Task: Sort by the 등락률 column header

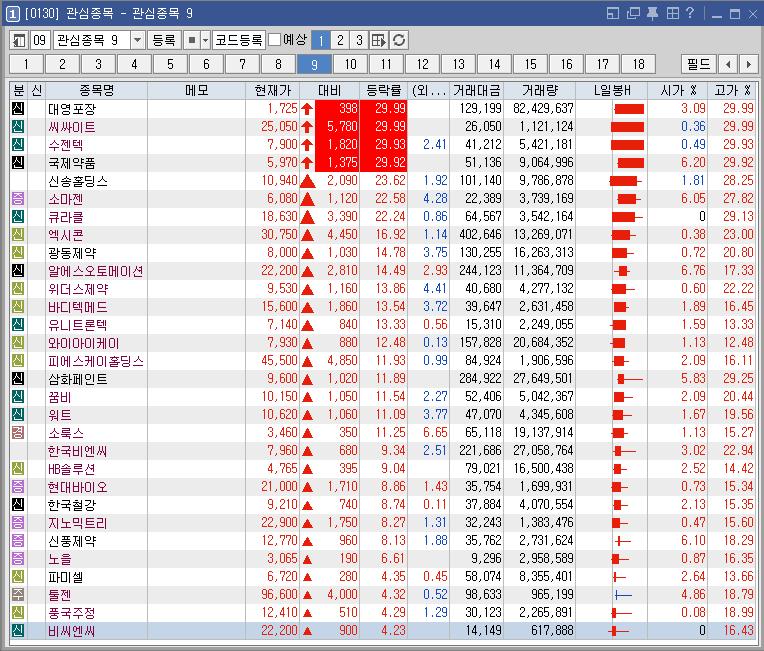Action: pos(384,90)
